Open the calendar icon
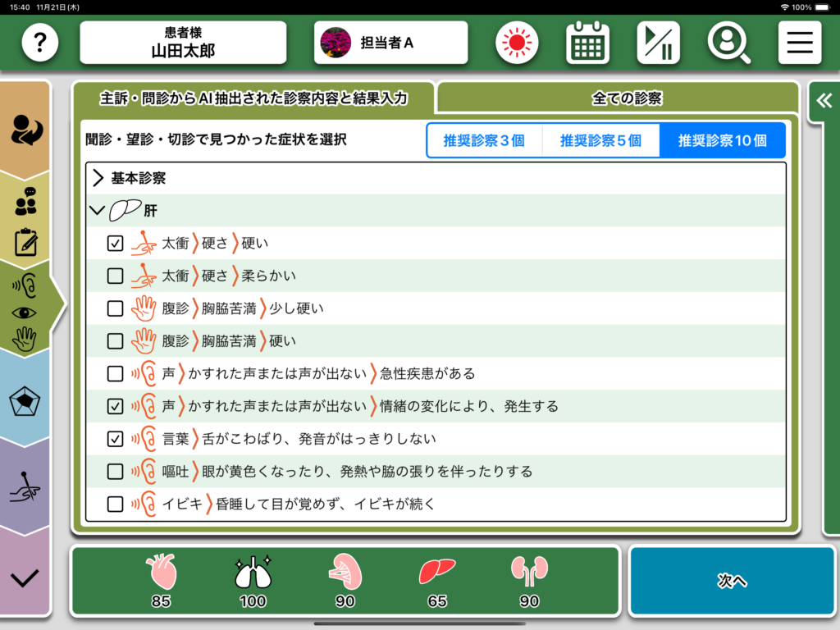 pos(587,43)
